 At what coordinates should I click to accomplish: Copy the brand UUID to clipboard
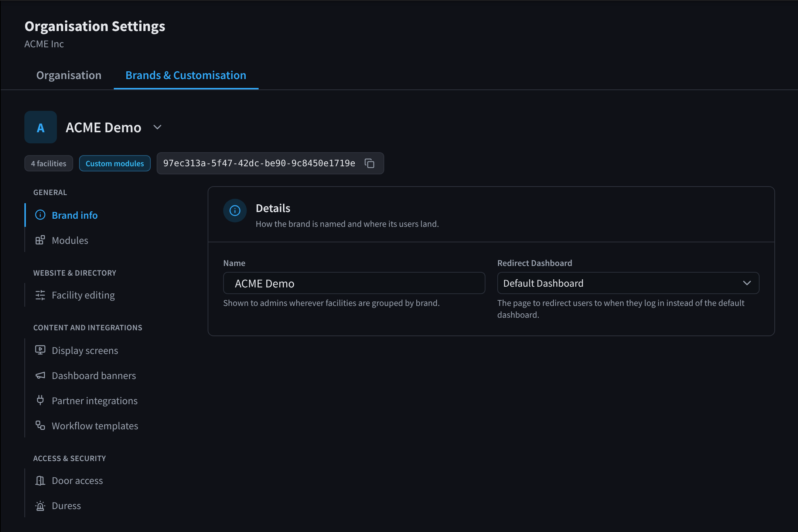[x=369, y=163]
